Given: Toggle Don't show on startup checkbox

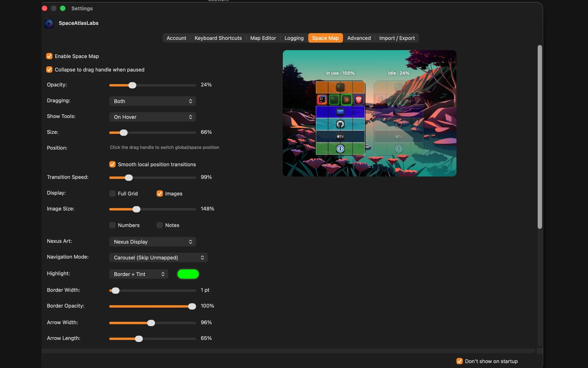Looking at the screenshot, I should (x=459, y=361).
